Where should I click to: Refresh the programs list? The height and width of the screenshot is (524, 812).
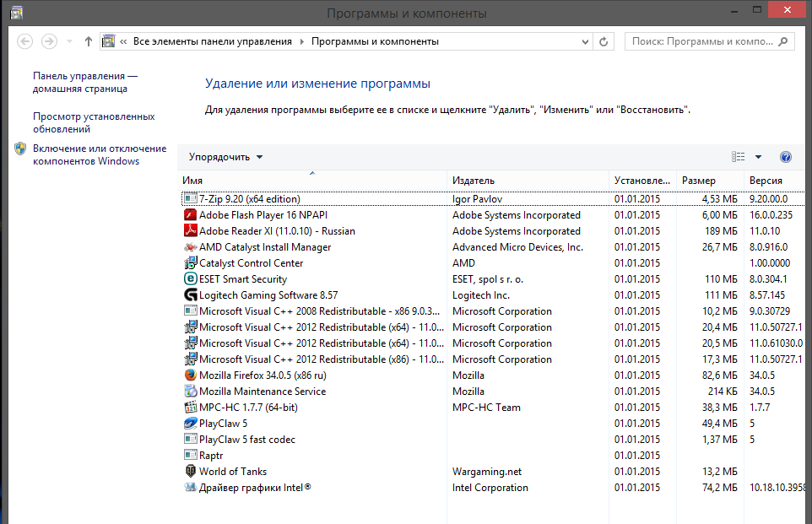604,41
